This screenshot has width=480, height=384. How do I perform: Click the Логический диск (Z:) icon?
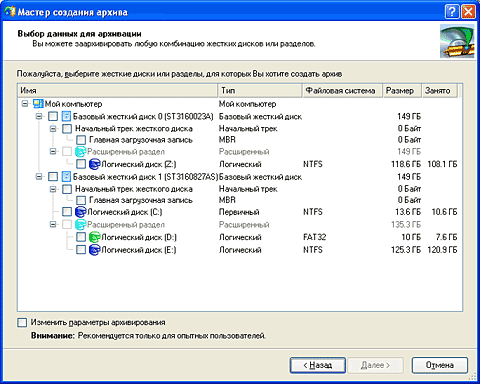pyautogui.click(x=95, y=164)
